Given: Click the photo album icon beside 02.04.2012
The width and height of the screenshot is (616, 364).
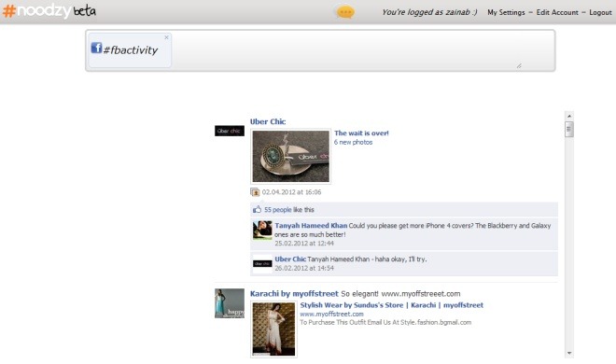Looking at the screenshot, I should click(x=255, y=192).
